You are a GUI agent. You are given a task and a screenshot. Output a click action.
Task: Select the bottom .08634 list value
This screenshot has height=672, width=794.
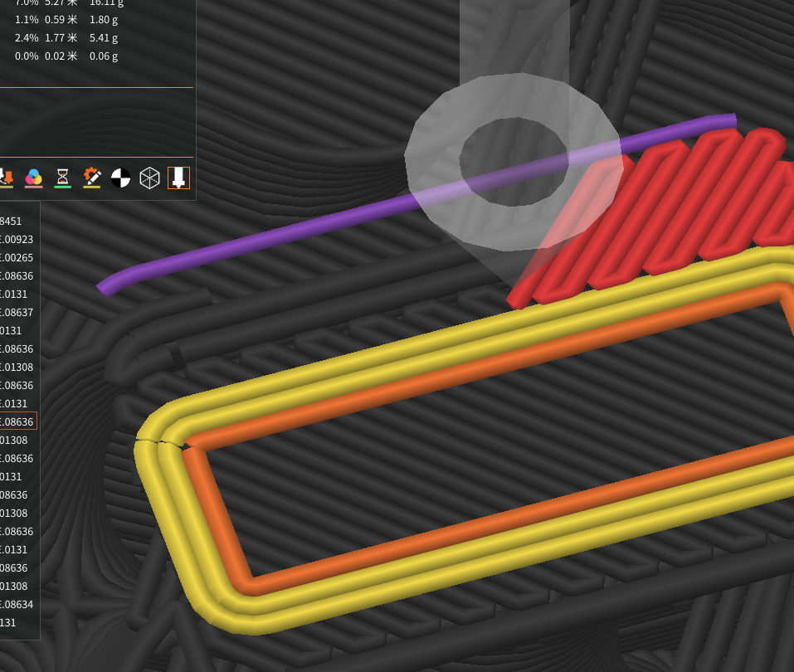[x=18, y=605]
